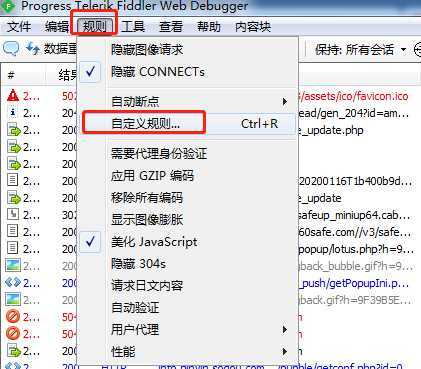This screenshot has height=369, width=421.
Task: Click the 规则 menu
Action: tap(94, 26)
